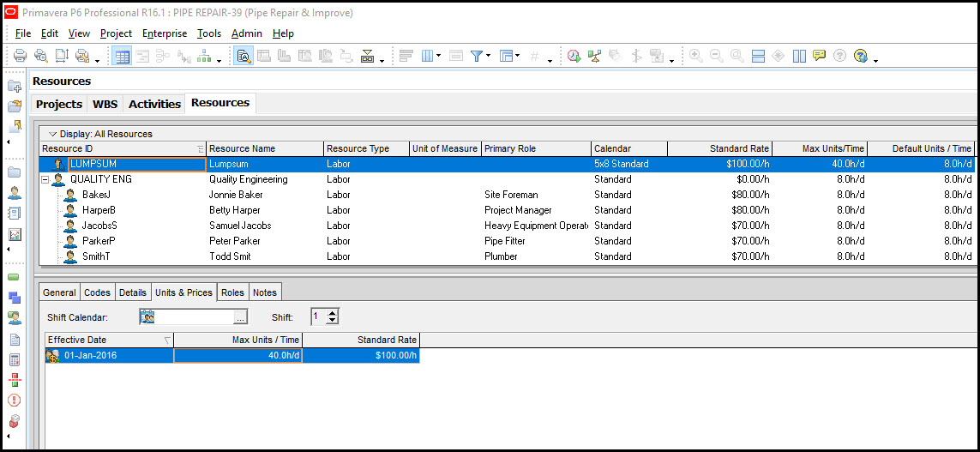980x452 pixels.
Task: Collapse the QUALITY ENG resource group
Action: click(45, 179)
